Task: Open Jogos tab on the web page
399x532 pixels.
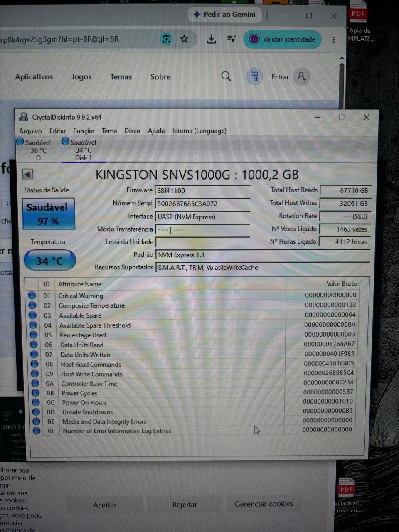Action: (x=81, y=77)
